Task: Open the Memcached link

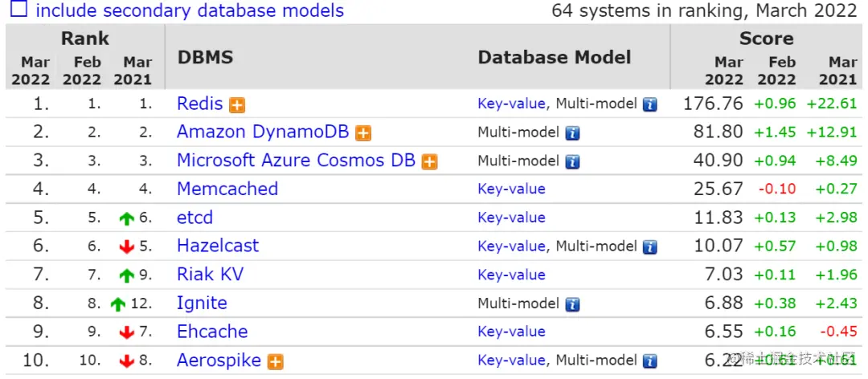Action: [x=227, y=189]
